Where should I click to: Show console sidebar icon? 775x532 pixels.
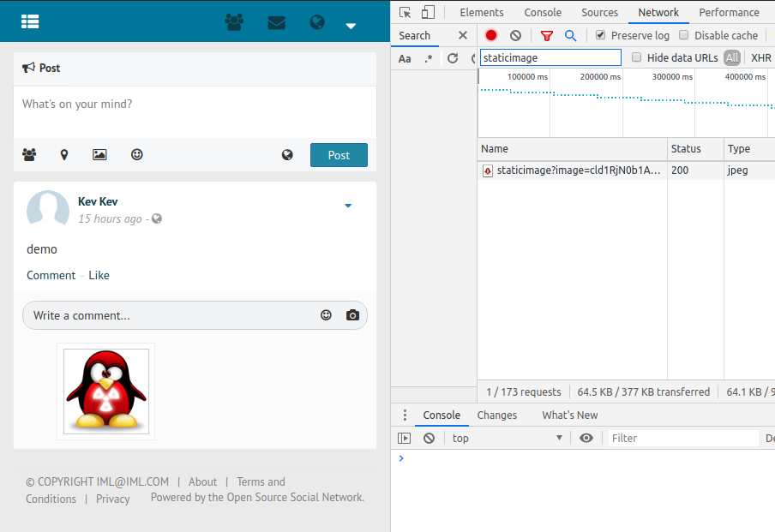click(x=405, y=438)
